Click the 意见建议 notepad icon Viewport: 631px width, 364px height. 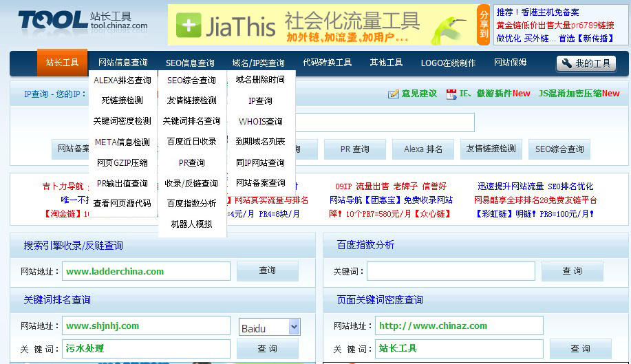tap(393, 94)
